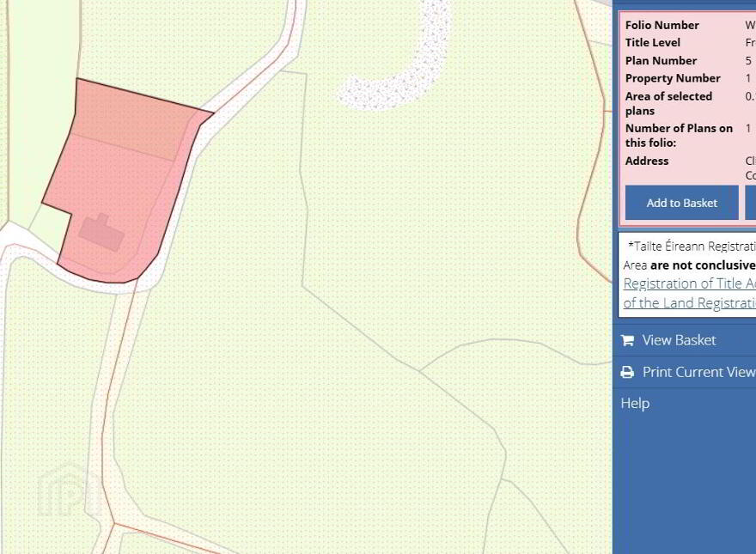Screen dimensions: 756x554
Task: Open the Help menu item
Action: 635,403
